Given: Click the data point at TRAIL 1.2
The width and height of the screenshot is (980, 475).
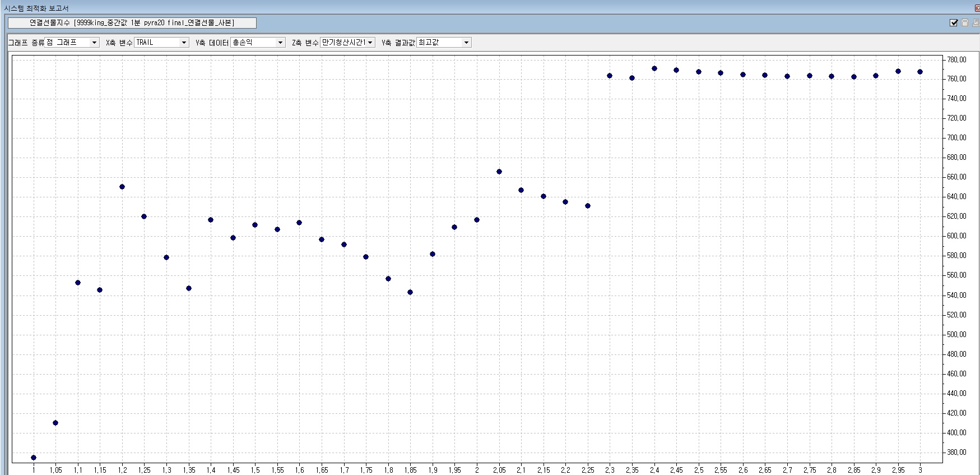Looking at the screenshot, I should 122,187.
